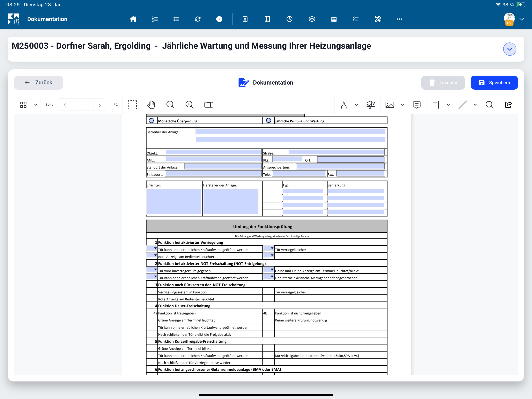
Task: Open the more options menu (three dots)
Action: (399, 19)
